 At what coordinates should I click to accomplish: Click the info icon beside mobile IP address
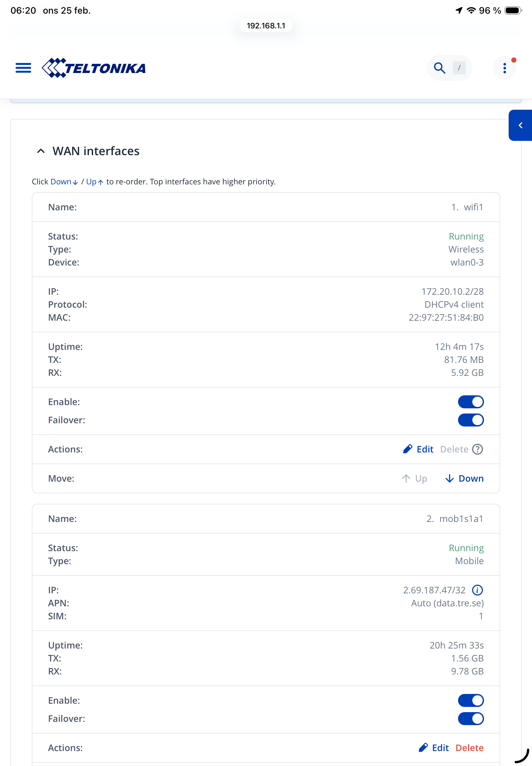[x=477, y=590]
